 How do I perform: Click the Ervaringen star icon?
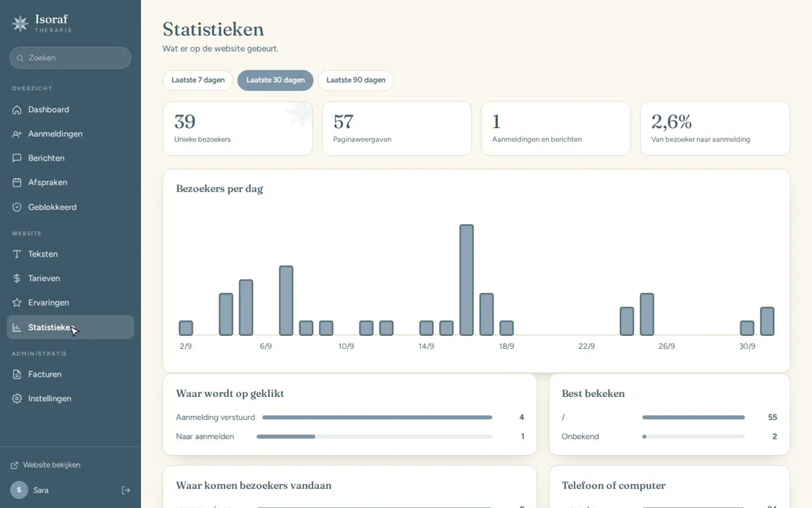(17, 303)
